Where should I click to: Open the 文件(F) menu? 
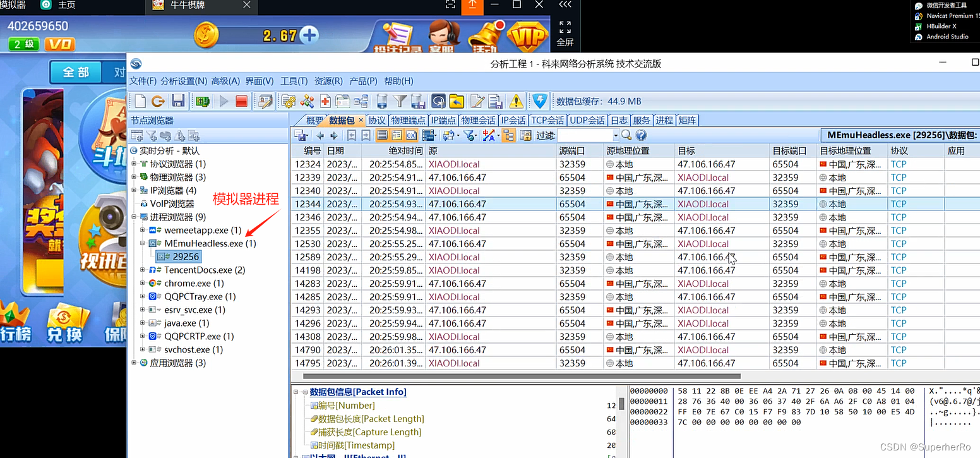click(x=143, y=81)
